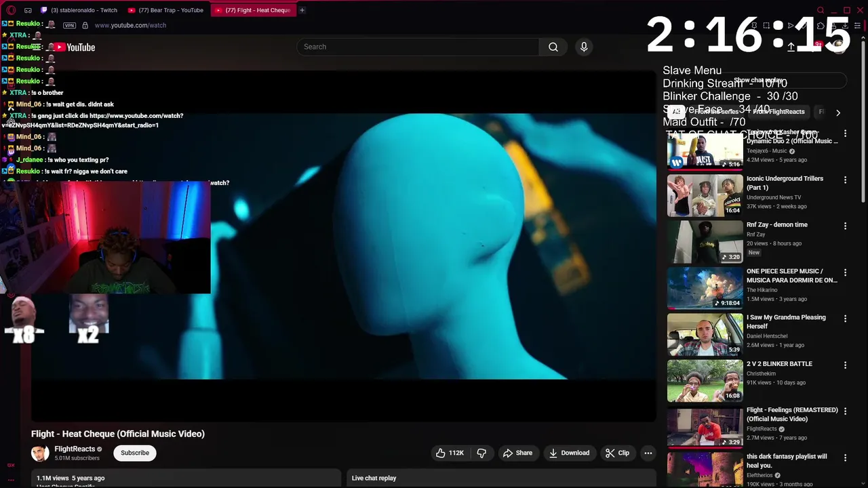
Task: Click the Opera snapshot camera icon
Action: pos(766,26)
